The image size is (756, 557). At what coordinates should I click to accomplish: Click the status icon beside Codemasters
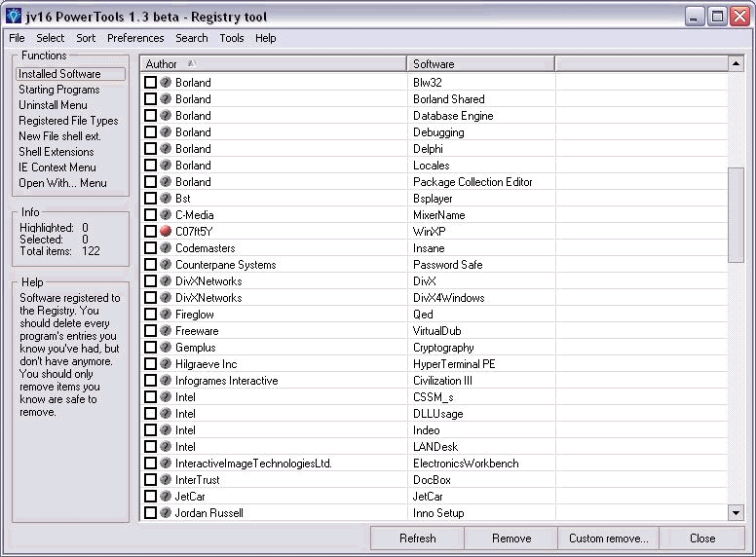tap(166, 247)
